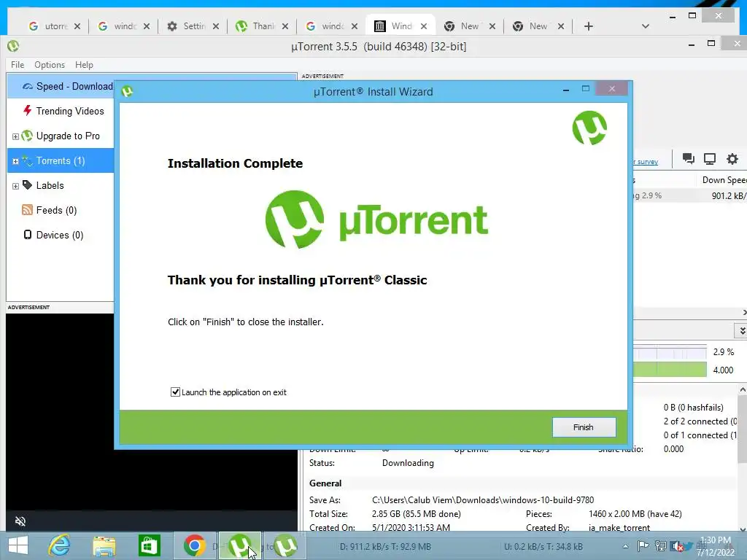Screen dimensions: 747x560
Task: Uncheck Launch the application on exit
Action: click(x=175, y=392)
